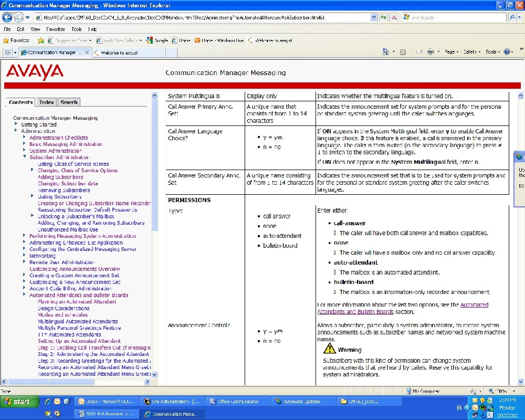
Task: Collapse the Subscriber Administration node
Action: click(25, 156)
